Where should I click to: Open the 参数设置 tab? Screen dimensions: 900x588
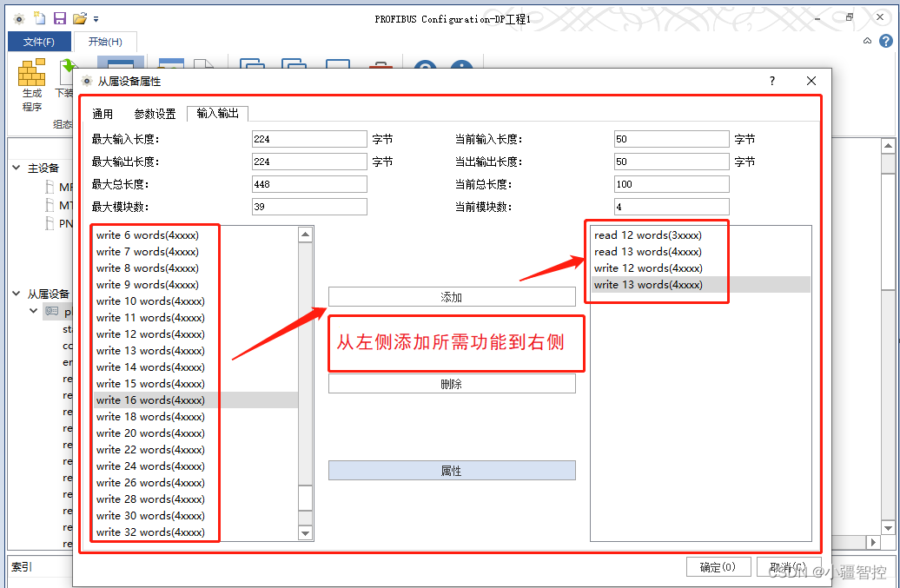click(x=155, y=114)
